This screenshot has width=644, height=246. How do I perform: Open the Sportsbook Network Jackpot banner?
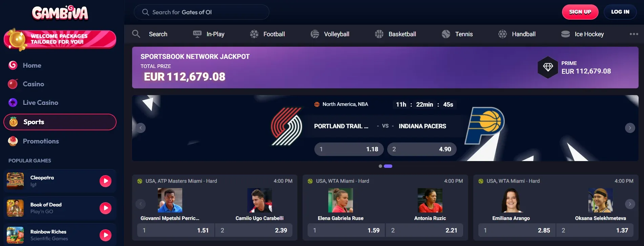tap(385, 67)
